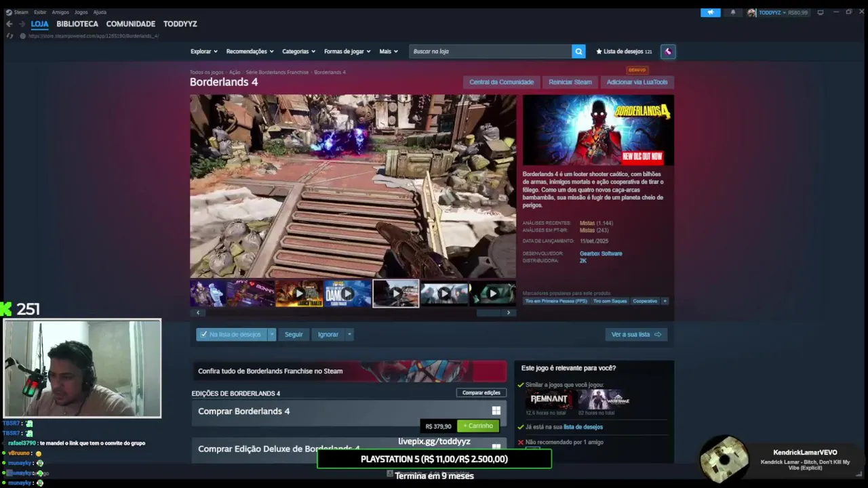This screenshot has width=868, height=488.
Task: Click the Borderlands 4 header capsule image
Action: (x=598, y=130)
